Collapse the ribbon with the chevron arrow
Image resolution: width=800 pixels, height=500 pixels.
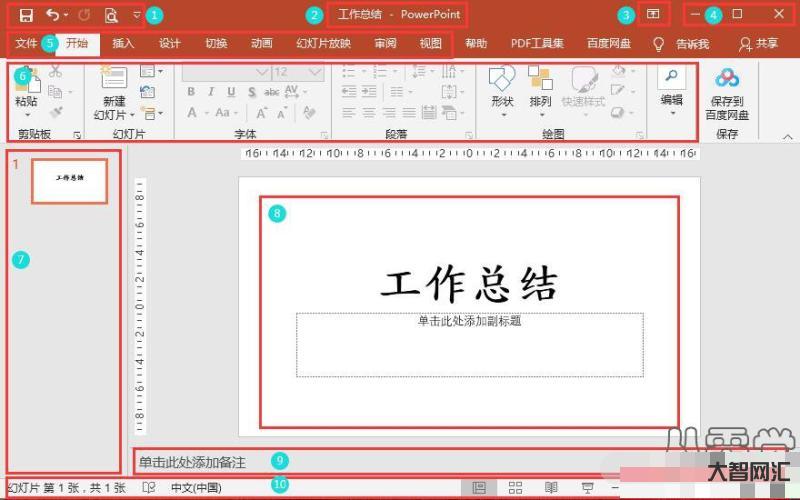[786, 135]
